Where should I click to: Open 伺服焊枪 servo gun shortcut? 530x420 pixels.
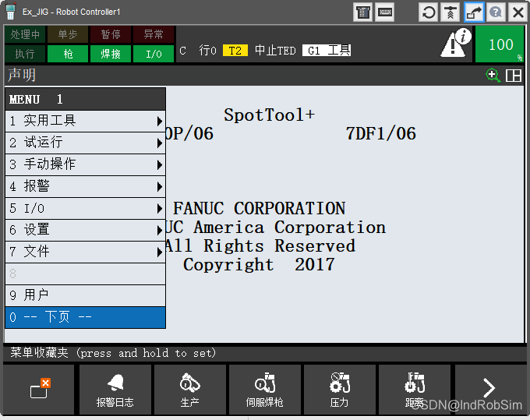[x=265, y=390]
